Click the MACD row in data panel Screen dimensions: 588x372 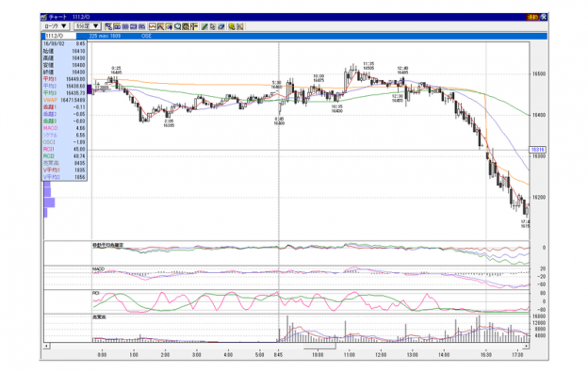(64, 128)
